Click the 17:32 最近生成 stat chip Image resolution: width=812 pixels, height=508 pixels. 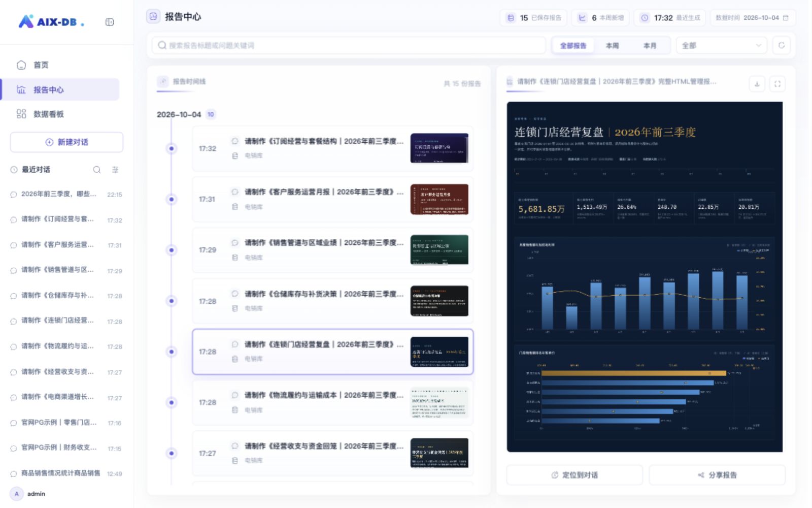click(x=670, y=18)
